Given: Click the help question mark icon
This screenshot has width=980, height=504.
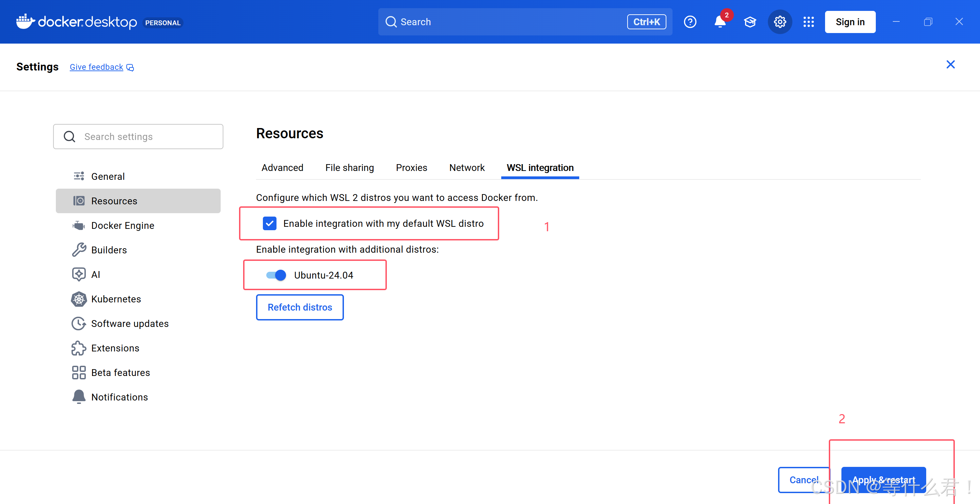Looking at the screenshot, I should point(690,22).
